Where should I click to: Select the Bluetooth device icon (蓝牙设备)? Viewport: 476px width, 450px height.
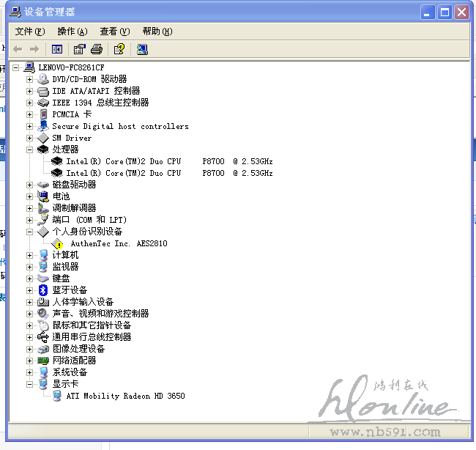[x=43, y=290]
